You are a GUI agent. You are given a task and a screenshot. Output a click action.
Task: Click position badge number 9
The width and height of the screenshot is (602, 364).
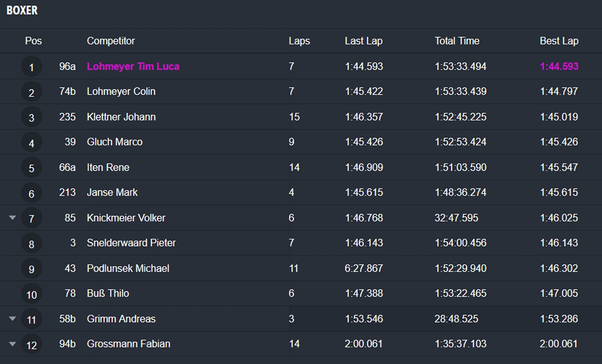[x=32, y=269]
